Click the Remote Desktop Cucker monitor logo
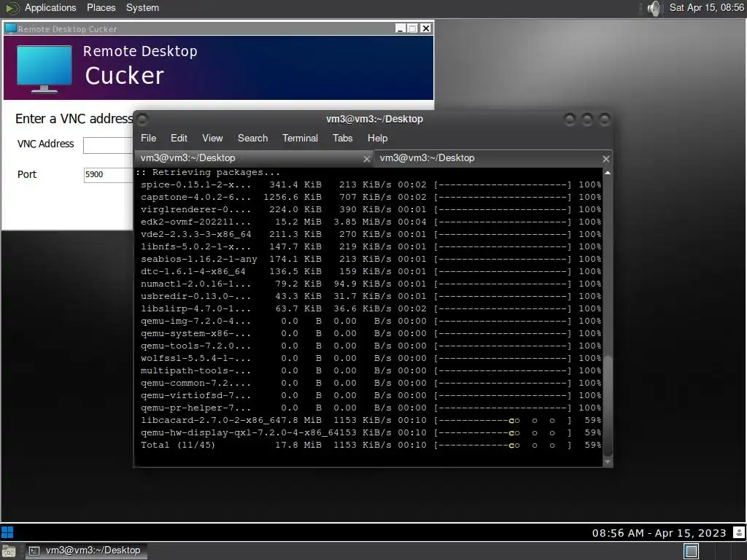 click(44, 69)
